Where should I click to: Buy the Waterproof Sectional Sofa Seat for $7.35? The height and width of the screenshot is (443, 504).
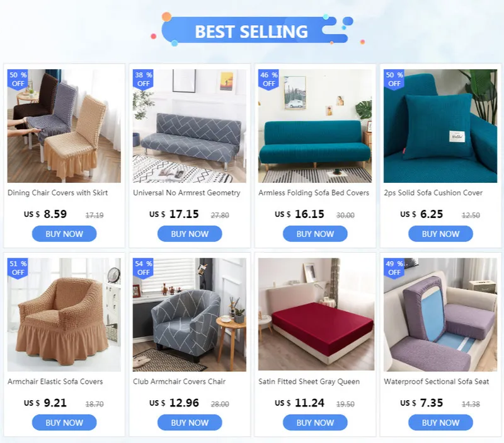tap(440, 422)
